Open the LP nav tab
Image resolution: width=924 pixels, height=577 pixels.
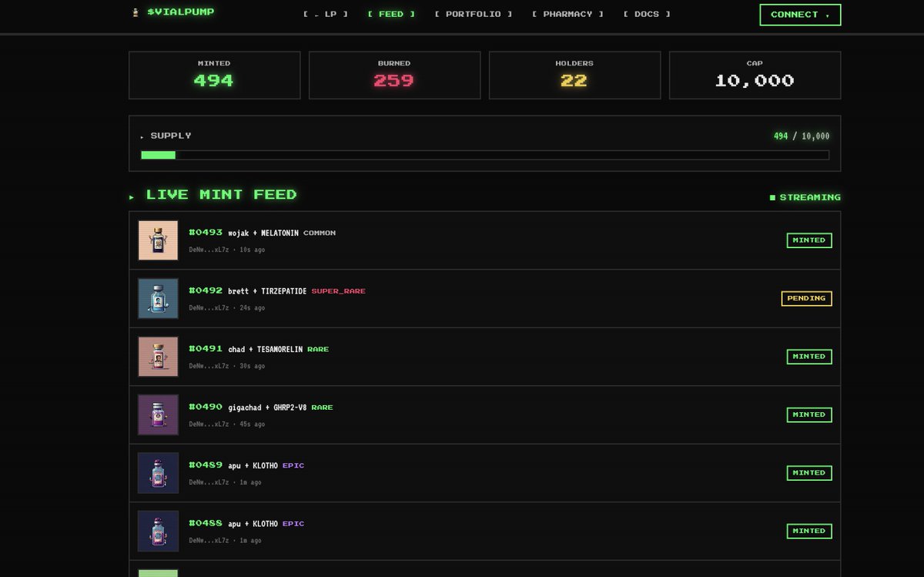326,14
